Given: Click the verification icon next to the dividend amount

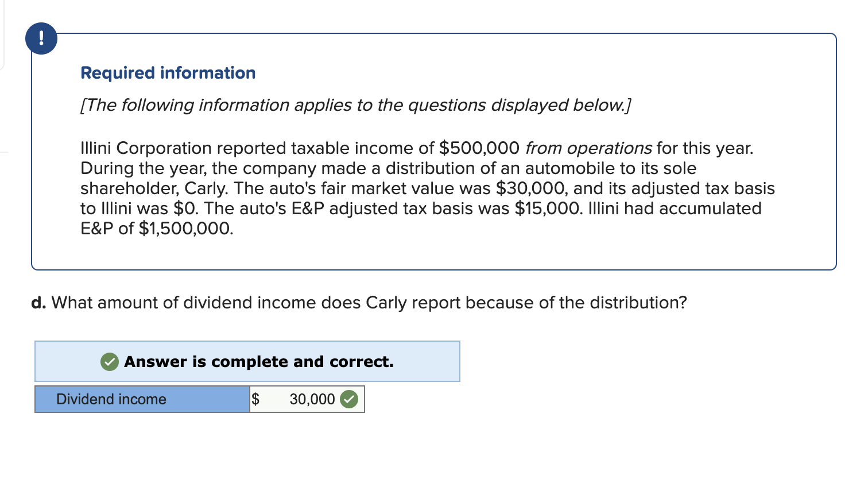Looking at the screenshot, I should [x=349, y=399].
